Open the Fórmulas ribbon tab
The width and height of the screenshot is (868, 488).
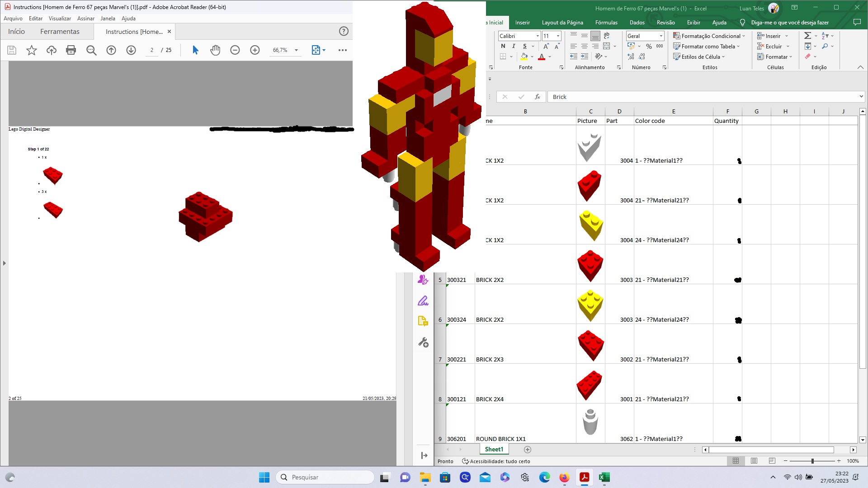[606, 22]
